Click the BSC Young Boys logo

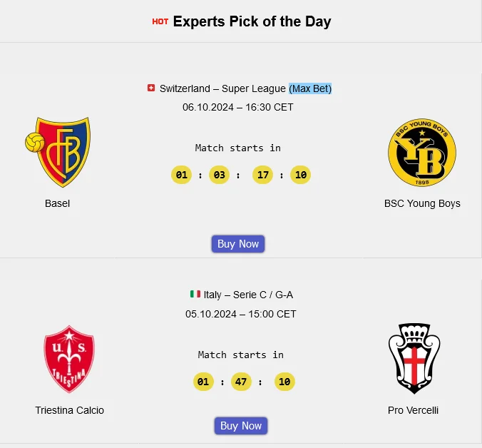(x=421, y=153)
